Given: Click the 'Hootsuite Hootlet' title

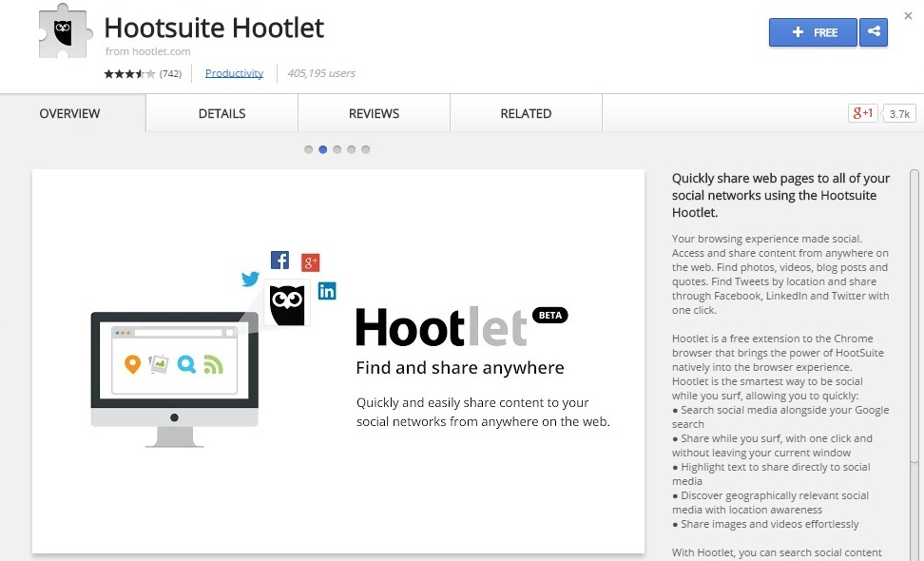Looking at the screenshot, I should click(x=214, y=28).
